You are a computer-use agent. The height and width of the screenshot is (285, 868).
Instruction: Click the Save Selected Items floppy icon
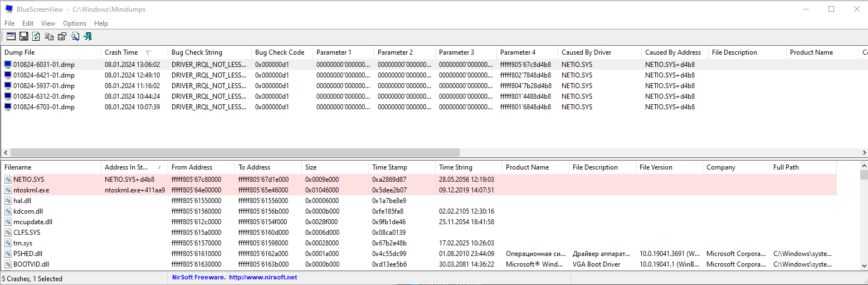coord(24,36)
